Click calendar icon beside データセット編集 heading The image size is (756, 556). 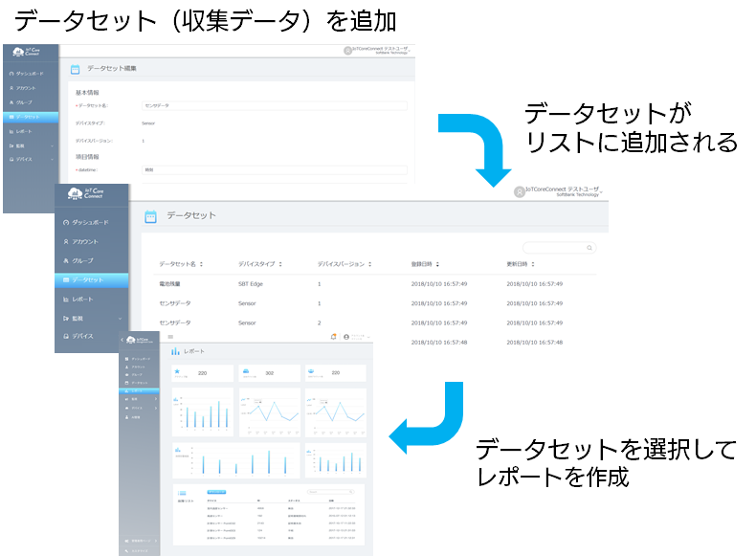click(x=75, y=70)
